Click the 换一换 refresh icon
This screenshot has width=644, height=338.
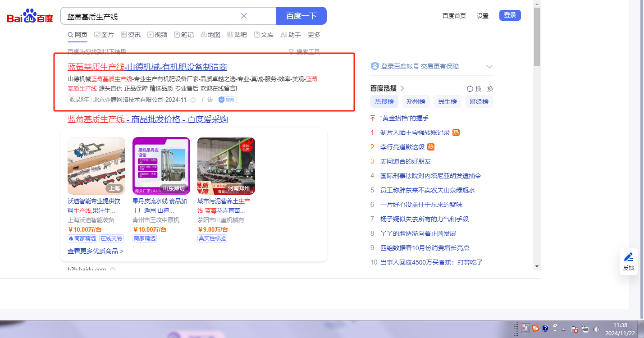coord(470,89)
